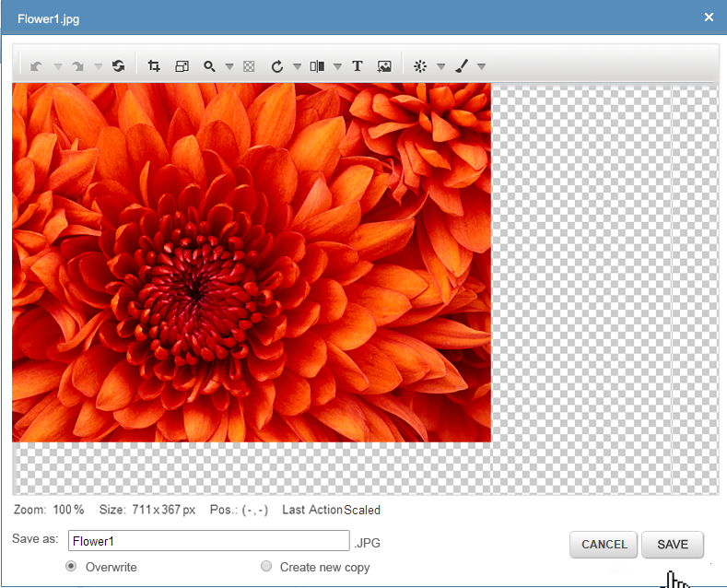This screenshot has height=588, width=727.
Task: Expand the Undo history dropdown arrow
Action: tap(58, 66)
